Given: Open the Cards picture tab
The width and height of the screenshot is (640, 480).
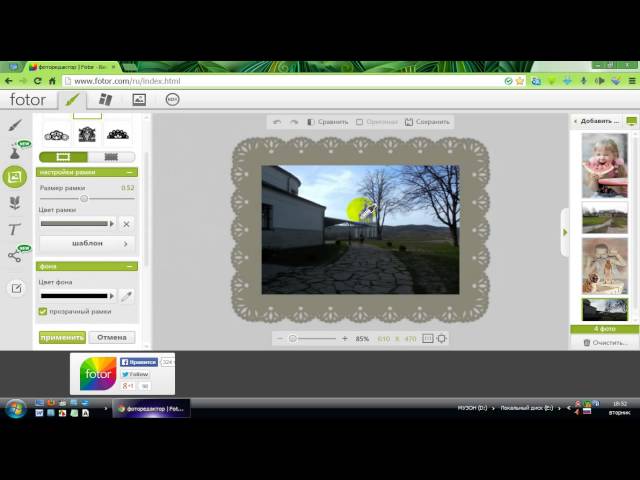Looking at the screenshot, I should click(139, 100).
